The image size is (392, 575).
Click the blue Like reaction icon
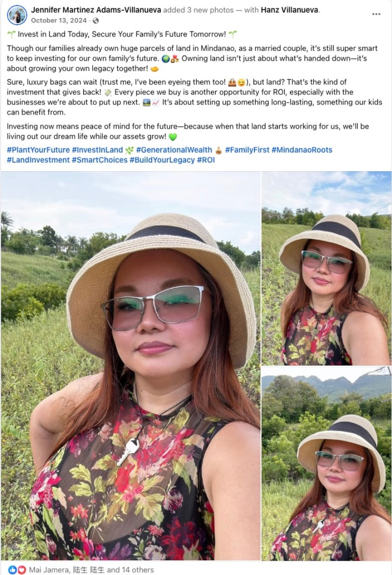coord(12,569)
